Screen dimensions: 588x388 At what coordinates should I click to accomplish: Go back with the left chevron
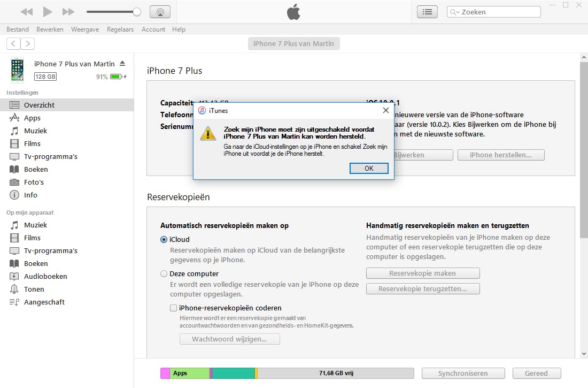click(13, 43)
